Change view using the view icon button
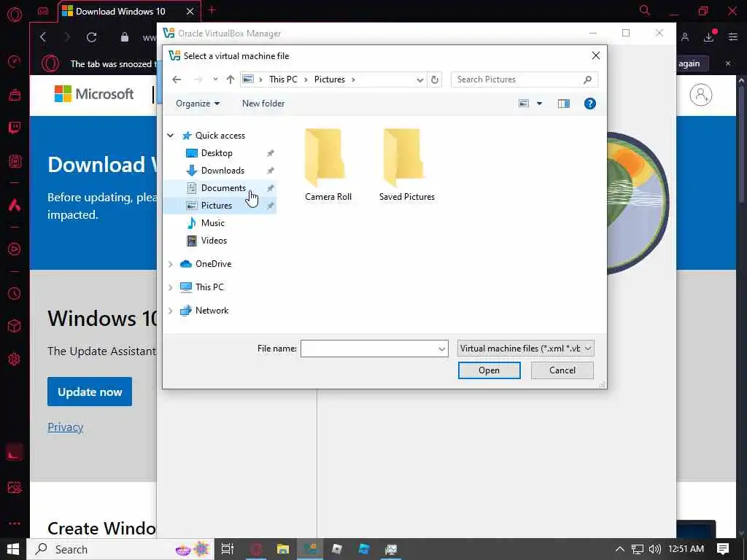 [x=524, y=104]
